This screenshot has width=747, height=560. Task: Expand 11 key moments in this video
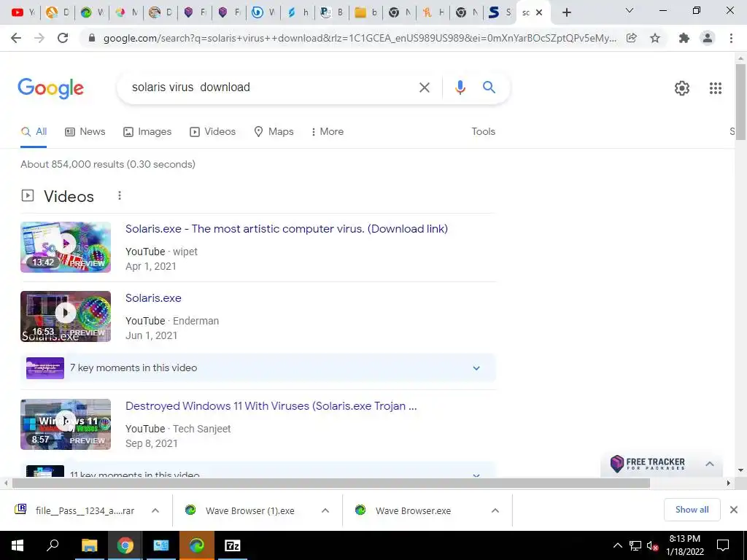click(258, 470)
